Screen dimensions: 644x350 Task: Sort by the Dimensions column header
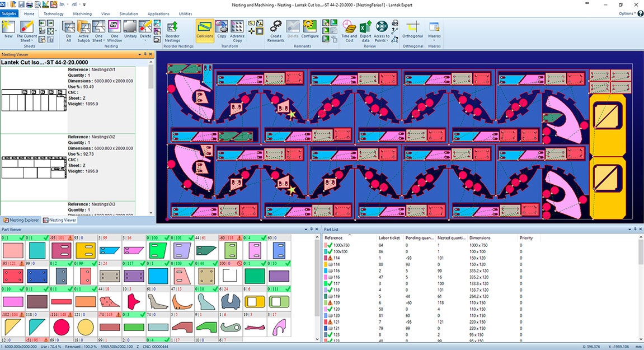tap(480, 238)
